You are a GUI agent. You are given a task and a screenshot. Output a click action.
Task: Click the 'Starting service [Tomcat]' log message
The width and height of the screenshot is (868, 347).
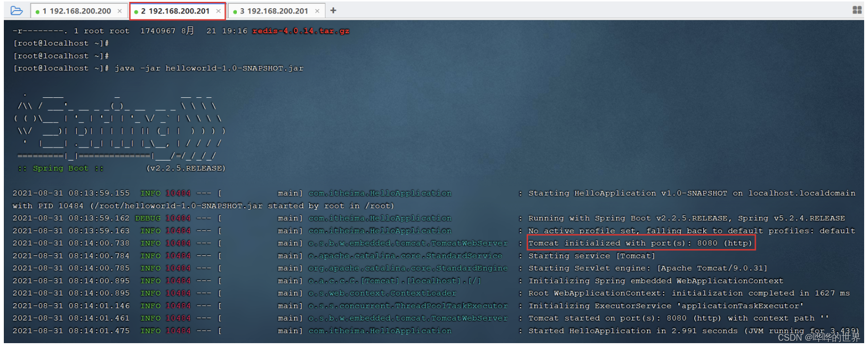pyautogui.click(x=592, y=255)
